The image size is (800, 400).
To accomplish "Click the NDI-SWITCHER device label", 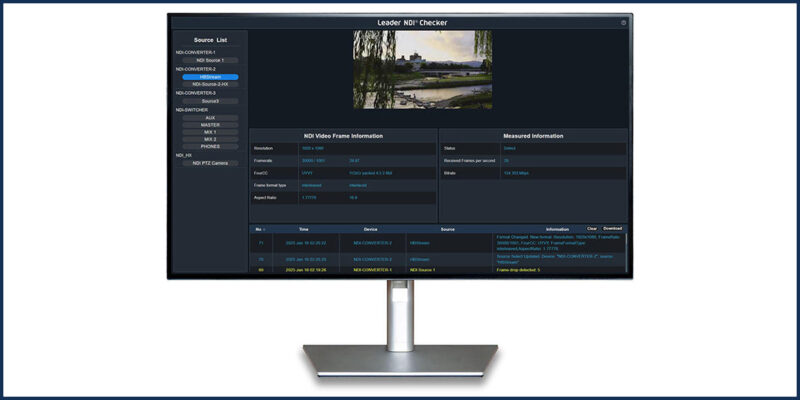I will [192, 110].
